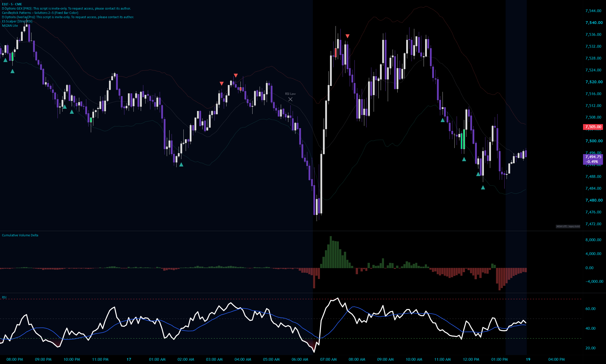Click the 20.00 label on the RSI axis
This screenshot has height=364, width=606.
click(x=590, y=348)
